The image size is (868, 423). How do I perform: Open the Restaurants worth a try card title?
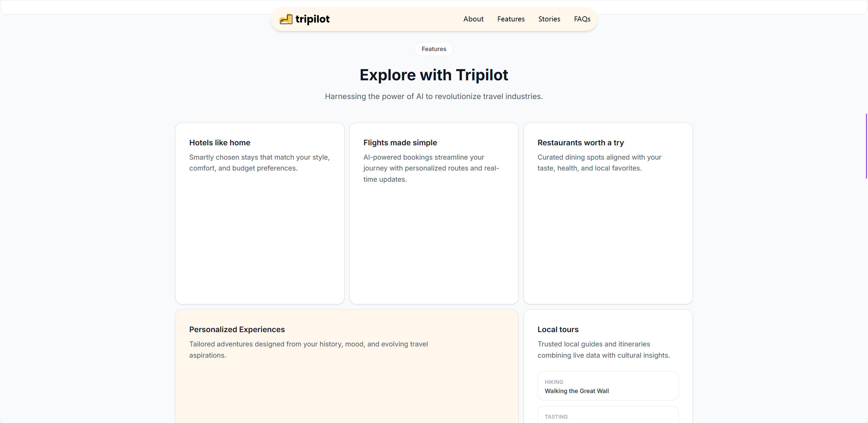pos(580,143)
